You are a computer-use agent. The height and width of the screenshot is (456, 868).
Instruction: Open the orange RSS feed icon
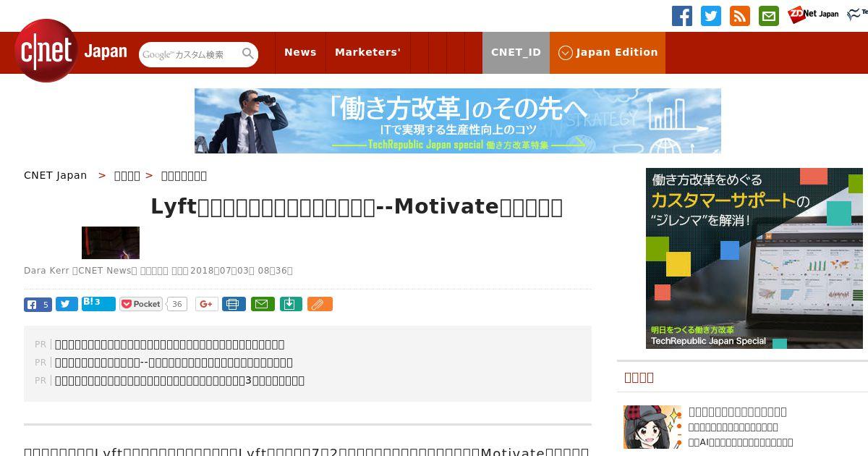click(740, 16)
